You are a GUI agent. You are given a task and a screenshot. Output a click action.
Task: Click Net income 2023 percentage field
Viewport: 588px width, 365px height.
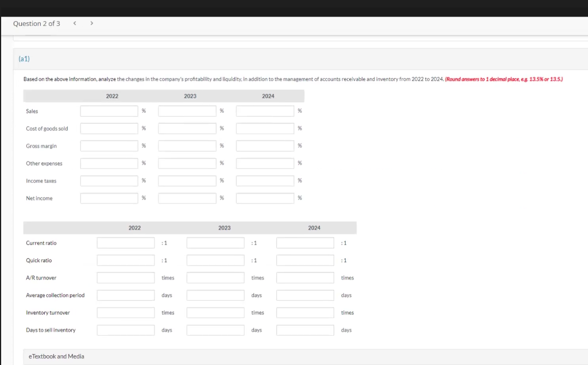click(187, 198)
